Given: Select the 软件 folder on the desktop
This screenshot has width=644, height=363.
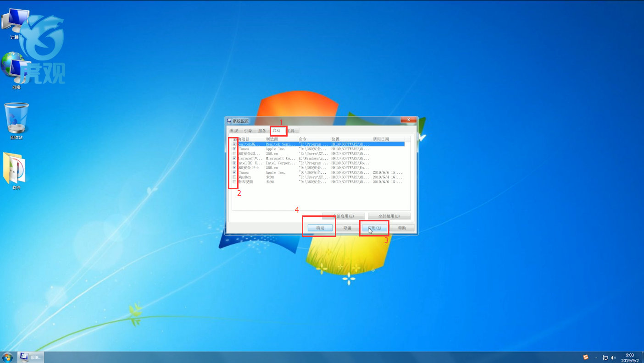Looking at the screenshot, I should [x=17, y=170].
